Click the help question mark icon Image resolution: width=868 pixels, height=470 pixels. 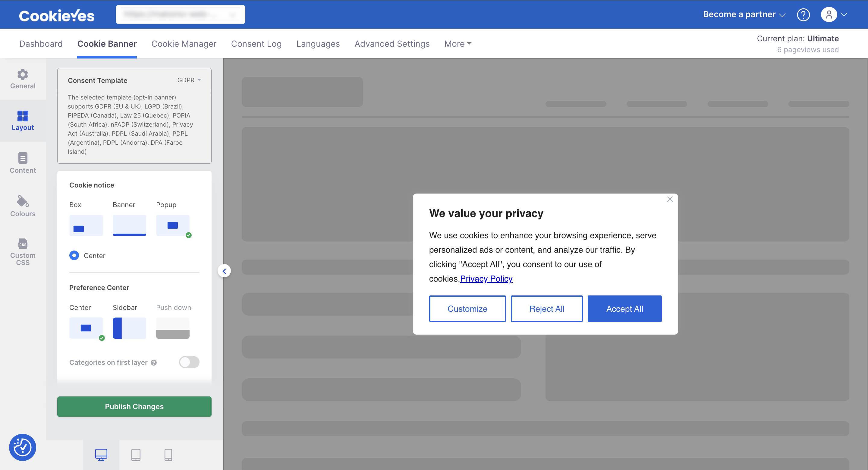point(803,14)
